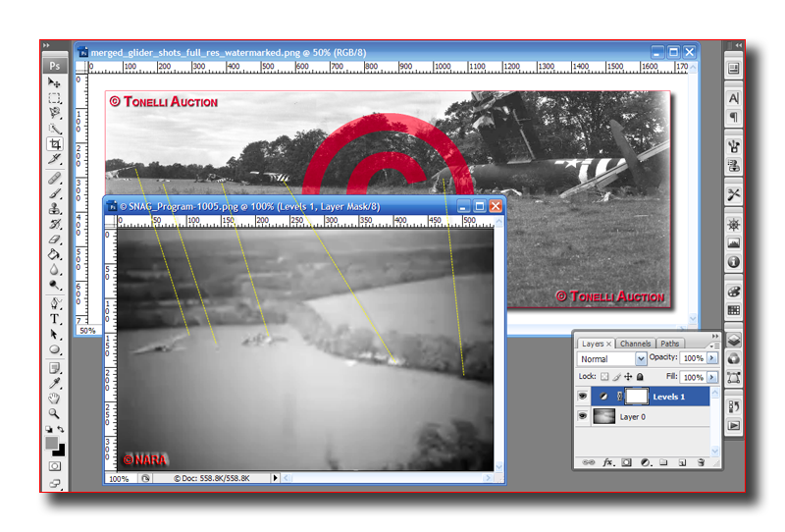Select the Move tool
785x532 pixels.
(x=55, y=82)
